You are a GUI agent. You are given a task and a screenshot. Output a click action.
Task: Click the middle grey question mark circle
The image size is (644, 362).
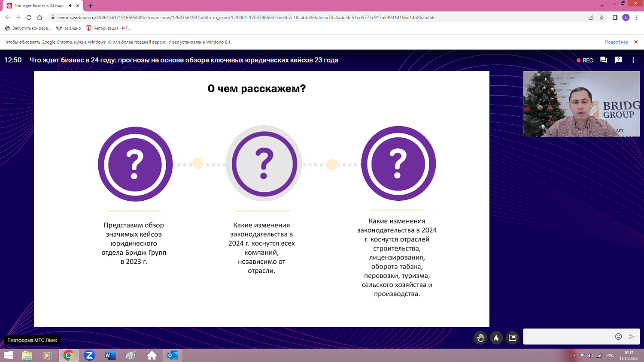click(x=264, y=164)
